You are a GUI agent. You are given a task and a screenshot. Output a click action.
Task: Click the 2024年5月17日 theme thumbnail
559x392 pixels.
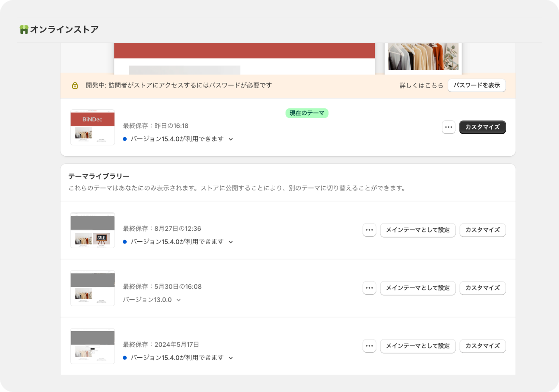pos(92,346)
